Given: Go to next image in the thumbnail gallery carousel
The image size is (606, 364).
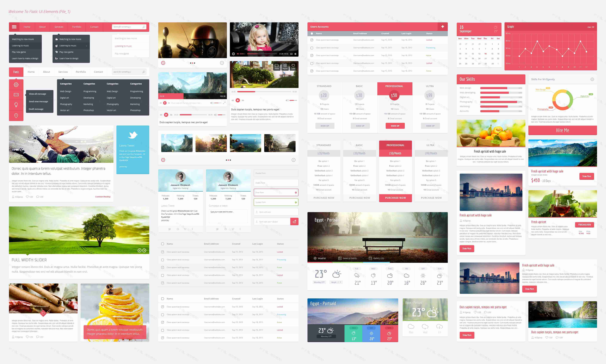Looking at the screenshot, I should [x=293, y=160].
